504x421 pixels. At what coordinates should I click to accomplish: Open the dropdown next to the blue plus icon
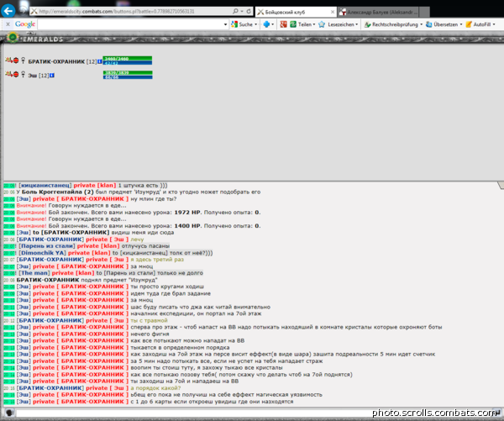(272, 24)
